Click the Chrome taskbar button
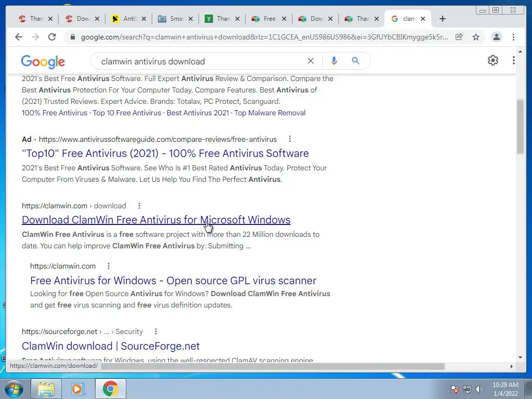Viewport: 532px width, 399px height. pyautogui.click(x=110, y=389)
